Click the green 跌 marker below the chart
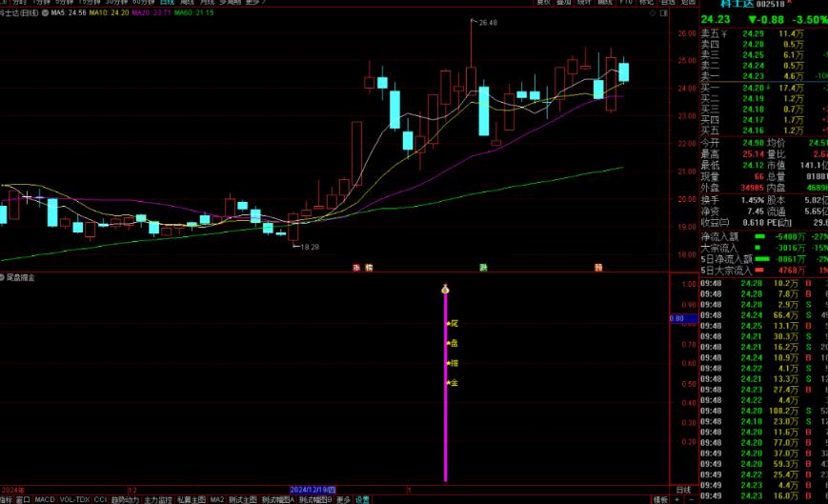 (483, 268)
